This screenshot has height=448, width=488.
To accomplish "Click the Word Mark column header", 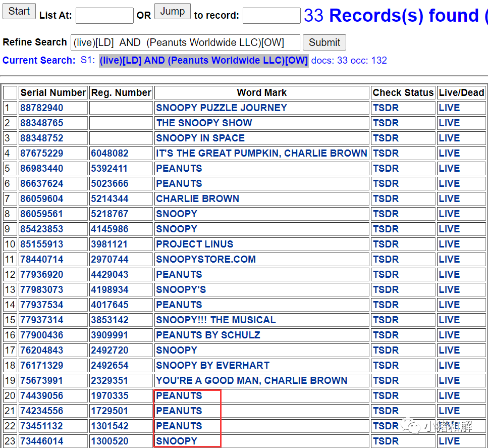I will point(262,92).
